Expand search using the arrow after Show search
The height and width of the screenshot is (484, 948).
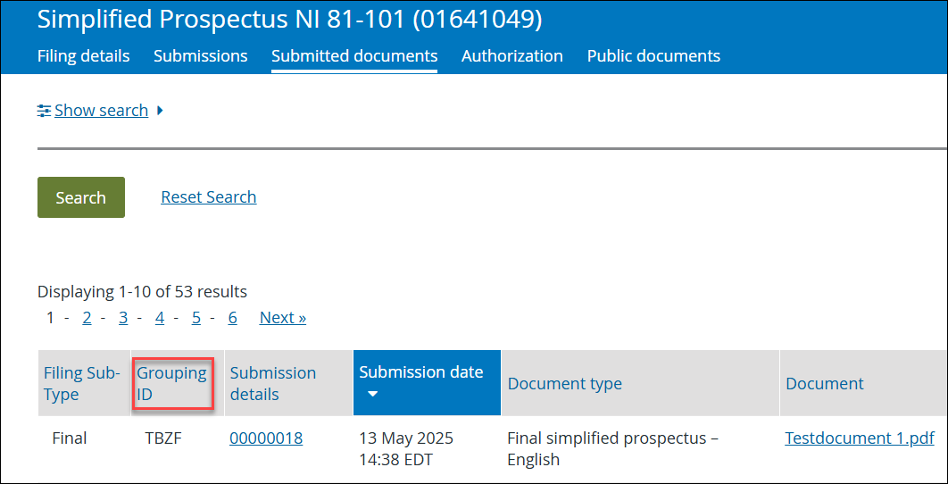click(x=160, y=111)
